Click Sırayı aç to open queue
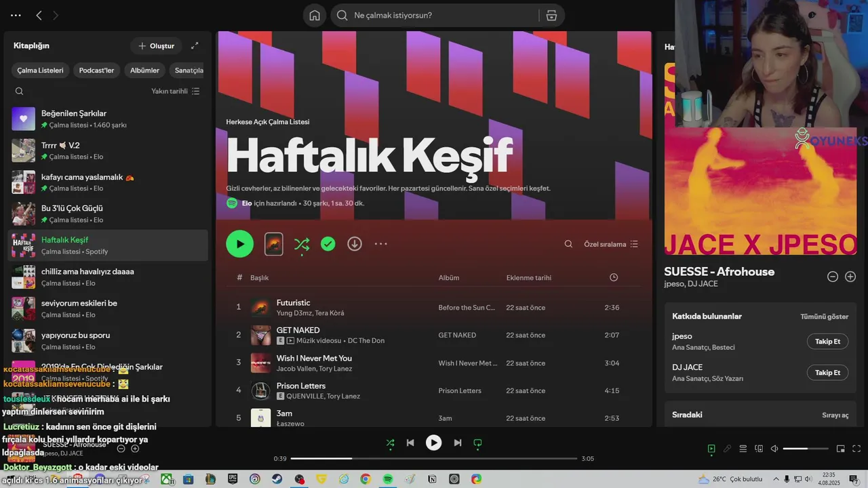 click(835, 415)
